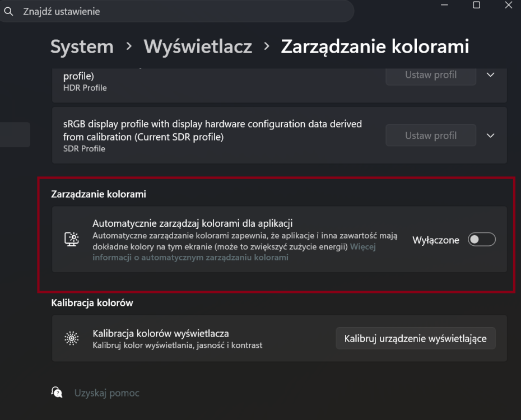The width and height of the screenshot is (521, 420).
Task: Click the help chat bubble icon
Action: [x=57, y=393]
